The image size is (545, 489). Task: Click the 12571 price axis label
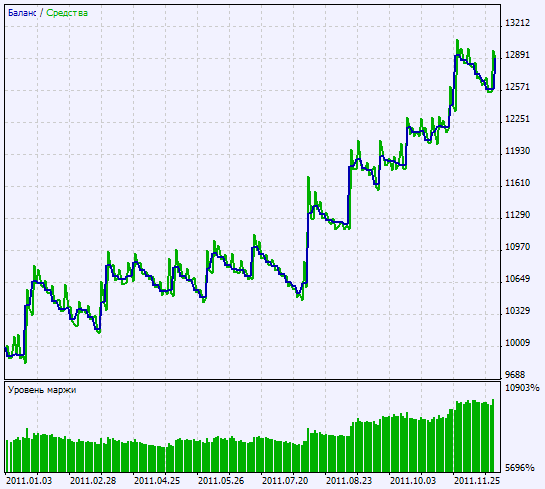pos(517,87)
